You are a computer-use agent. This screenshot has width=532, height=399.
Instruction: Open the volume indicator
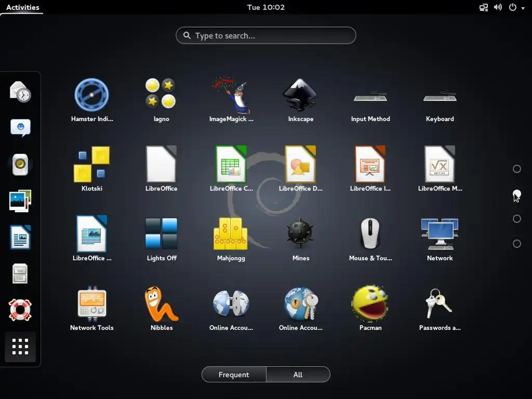click(x=498, y=7)
